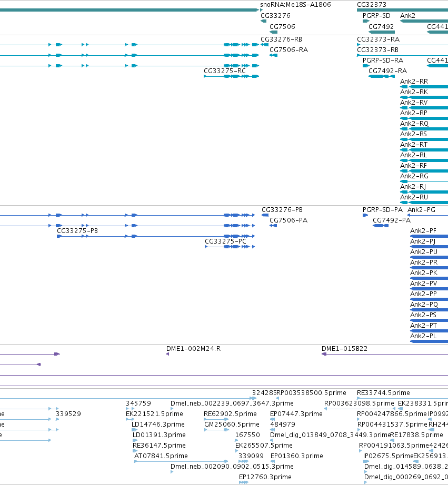Image resolution: width=448 pixels, height=485 pixels.
Task: Select the CG7492 gene label
Action: pos(381,27)
